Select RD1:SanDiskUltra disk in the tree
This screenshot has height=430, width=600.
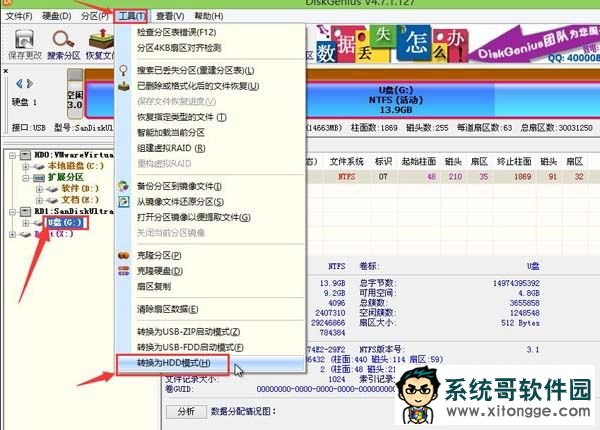point(74,211)
